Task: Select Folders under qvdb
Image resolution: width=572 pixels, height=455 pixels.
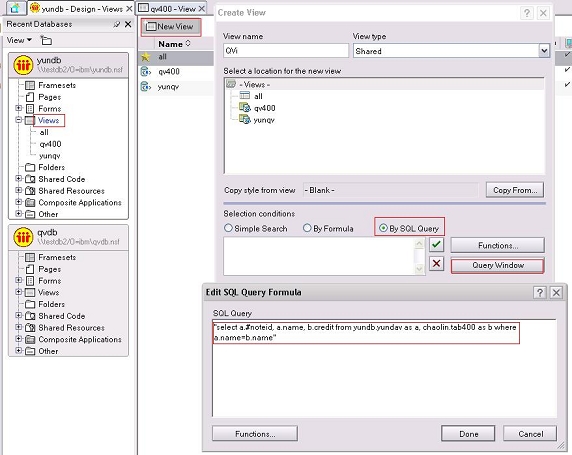Action: [x=51, y=304]
